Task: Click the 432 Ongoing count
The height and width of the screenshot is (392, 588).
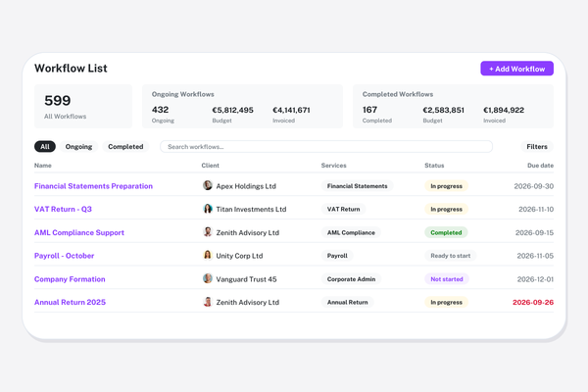Action: tap(160, 110)
